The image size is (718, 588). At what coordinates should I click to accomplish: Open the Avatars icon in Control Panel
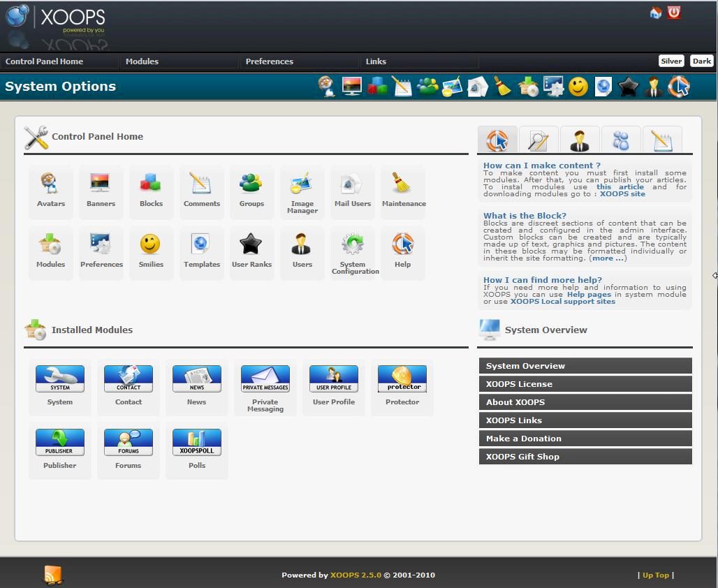[50, 189]
